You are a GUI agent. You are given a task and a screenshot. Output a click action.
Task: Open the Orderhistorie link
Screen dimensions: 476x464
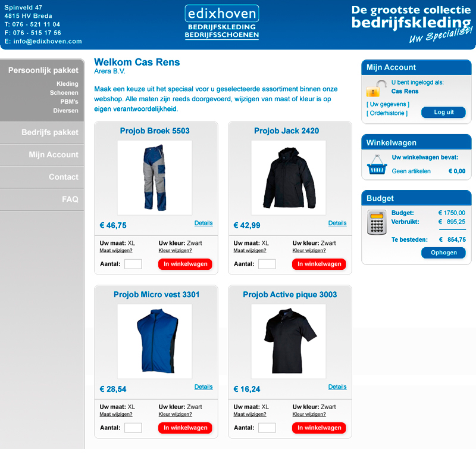pyautogui.click(x=387, y=113)
